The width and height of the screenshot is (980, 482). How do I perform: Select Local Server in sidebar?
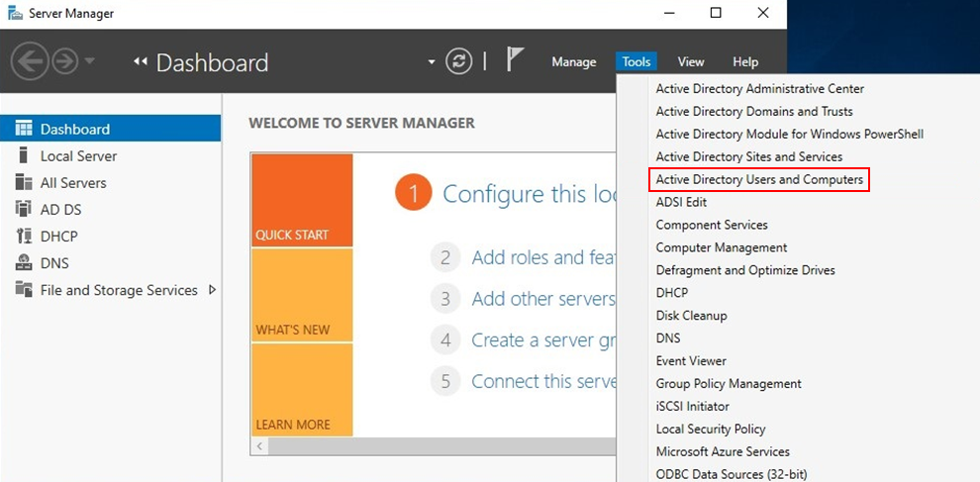78,156
